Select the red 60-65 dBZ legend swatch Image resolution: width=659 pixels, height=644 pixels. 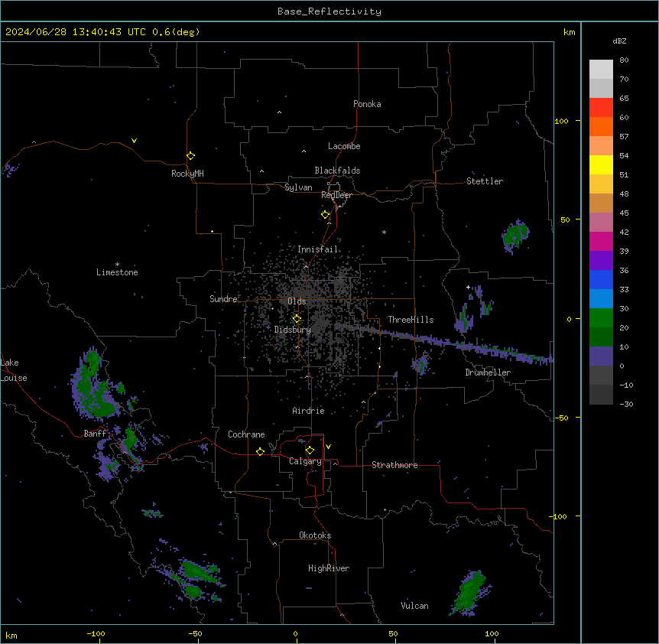601,107
